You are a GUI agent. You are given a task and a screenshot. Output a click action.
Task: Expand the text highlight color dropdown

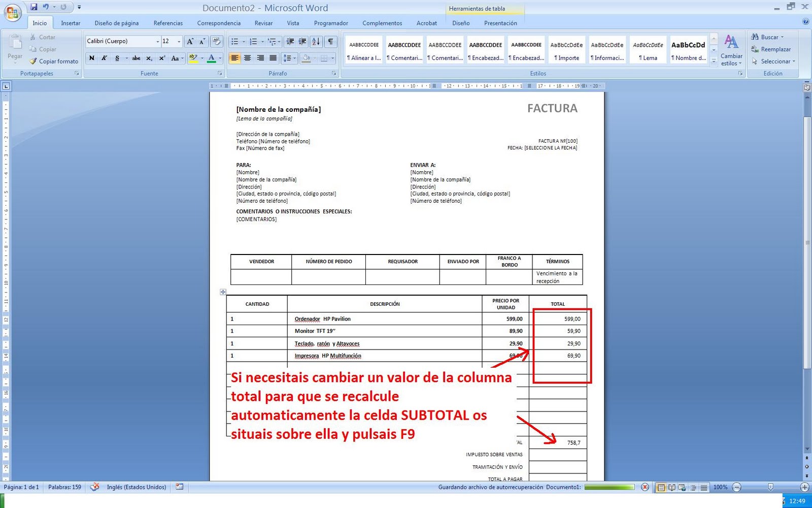click(202, 58)
